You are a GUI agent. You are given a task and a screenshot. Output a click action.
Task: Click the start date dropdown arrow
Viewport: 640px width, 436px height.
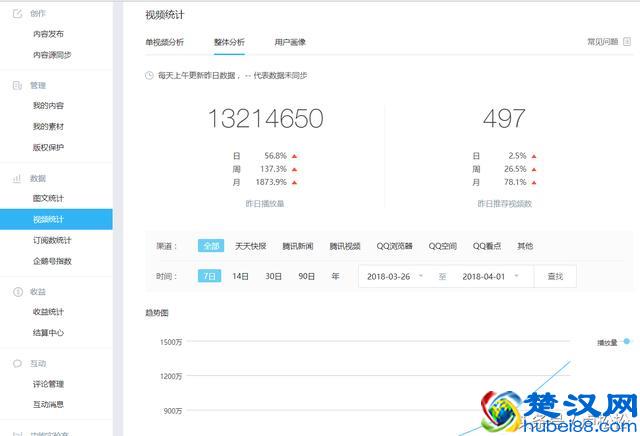point(421,276)
